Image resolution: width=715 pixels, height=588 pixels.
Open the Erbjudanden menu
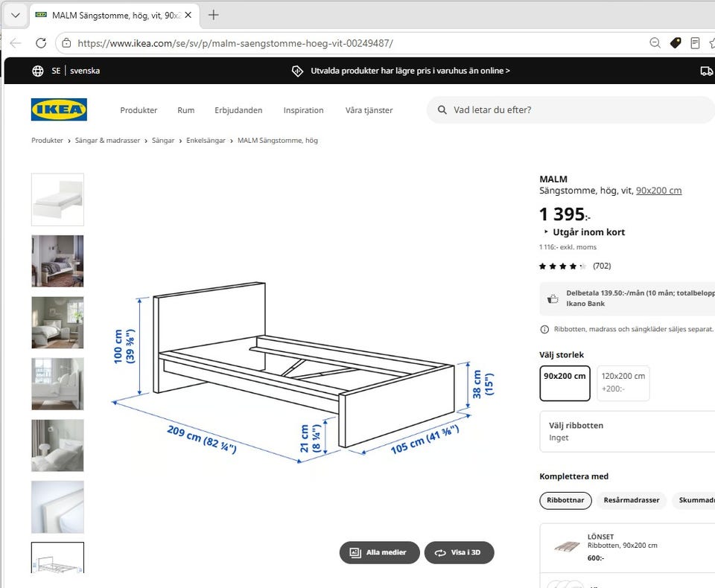pos(238,110)
